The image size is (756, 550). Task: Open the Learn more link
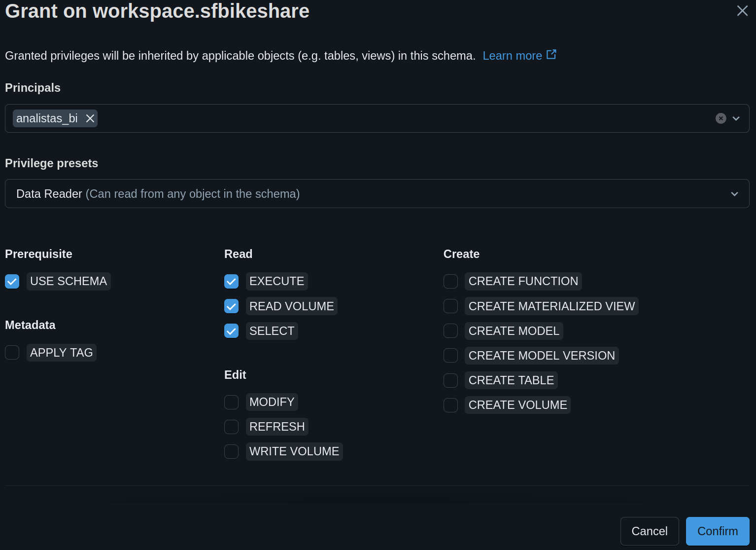512,56
